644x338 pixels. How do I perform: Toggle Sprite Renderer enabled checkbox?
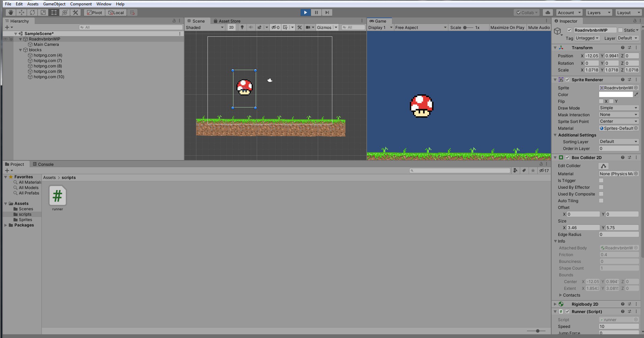567,80
